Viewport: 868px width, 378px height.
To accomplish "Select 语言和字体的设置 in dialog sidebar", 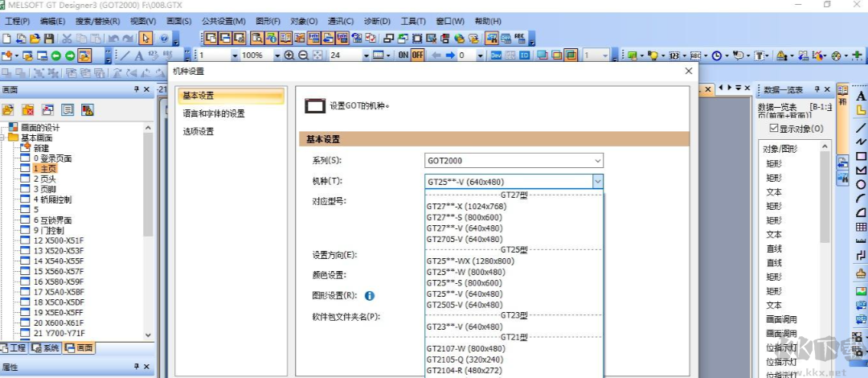I will 214,113.
